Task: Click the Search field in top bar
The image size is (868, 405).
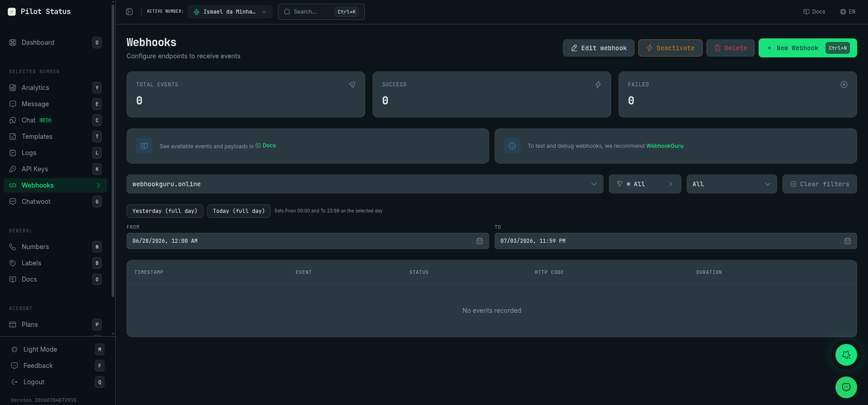Action: (321, 12)
